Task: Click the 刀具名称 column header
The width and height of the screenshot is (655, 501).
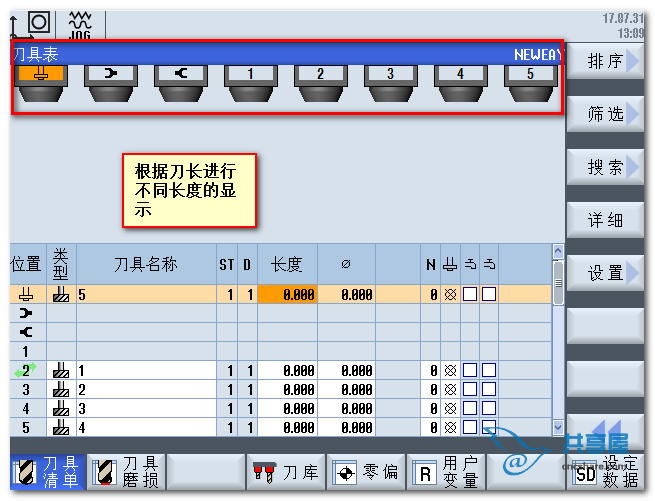Action: tap(146, 264)
